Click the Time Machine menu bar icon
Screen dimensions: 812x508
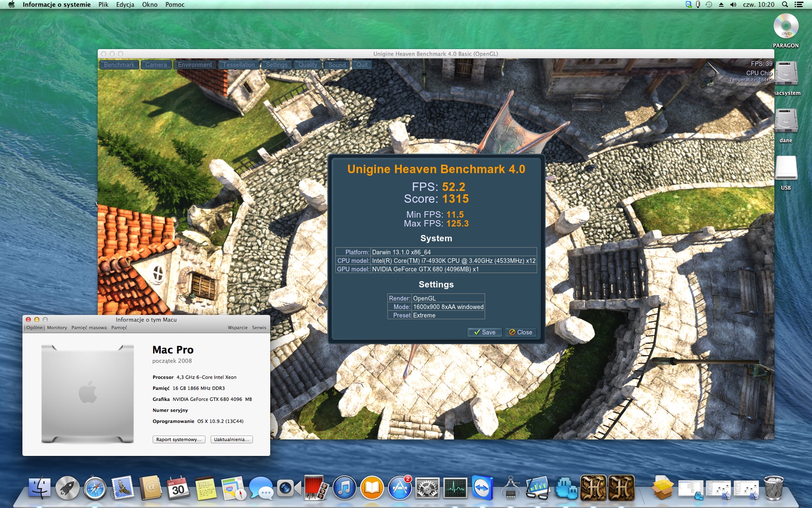pyautogui.click(x=709, y=5)
